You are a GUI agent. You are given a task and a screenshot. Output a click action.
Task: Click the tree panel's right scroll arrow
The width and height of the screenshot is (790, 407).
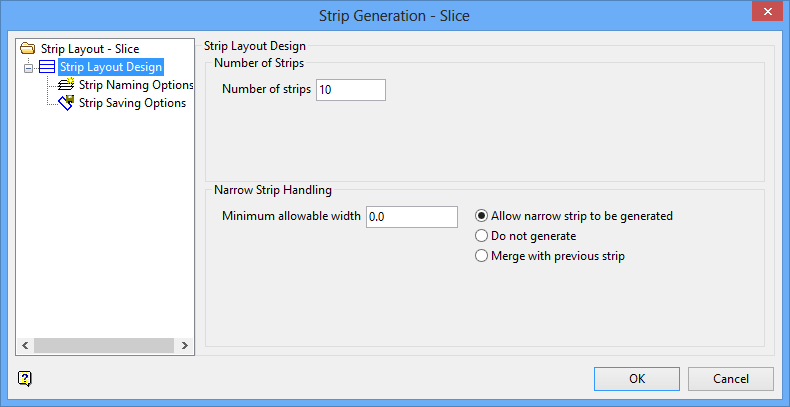(185, 345)
